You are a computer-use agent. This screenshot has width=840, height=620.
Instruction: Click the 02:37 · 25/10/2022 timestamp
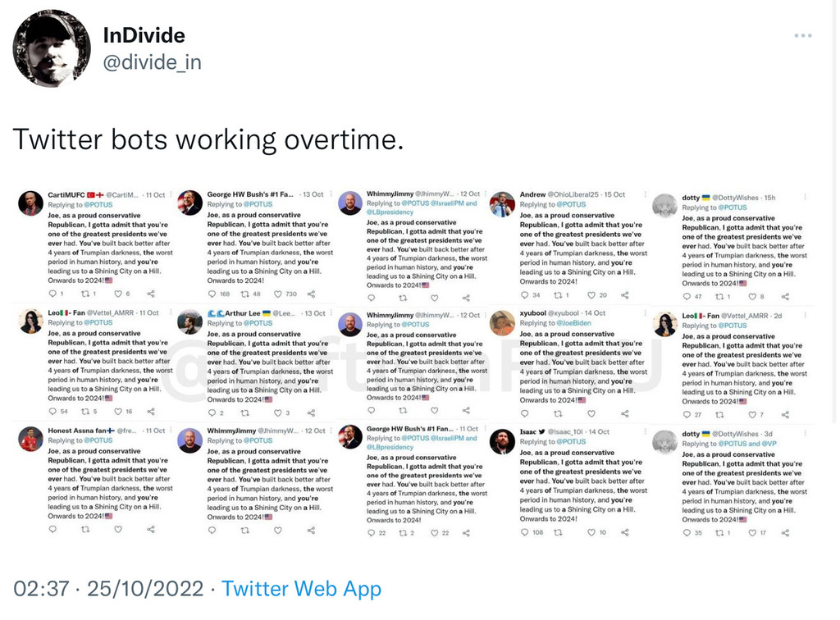click(x=107, y=589)
